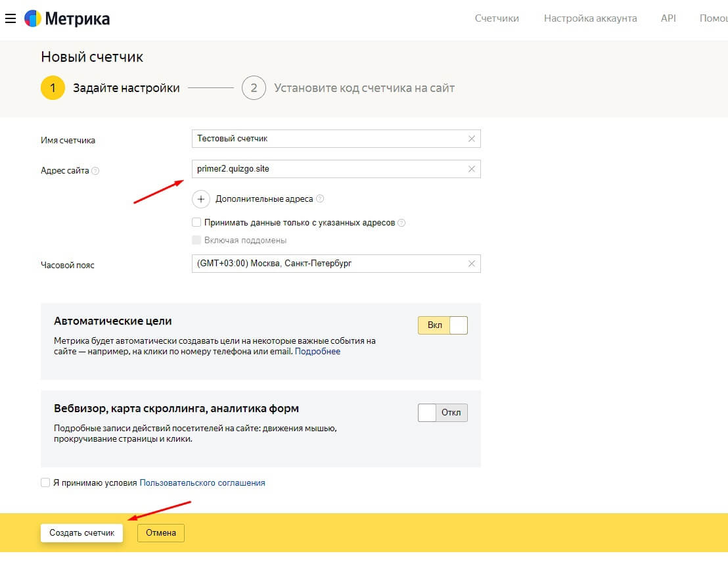Disable the Автоматические цели toggle
The height and width of the screenshot is (562, 728).
[x=442, y=325]
